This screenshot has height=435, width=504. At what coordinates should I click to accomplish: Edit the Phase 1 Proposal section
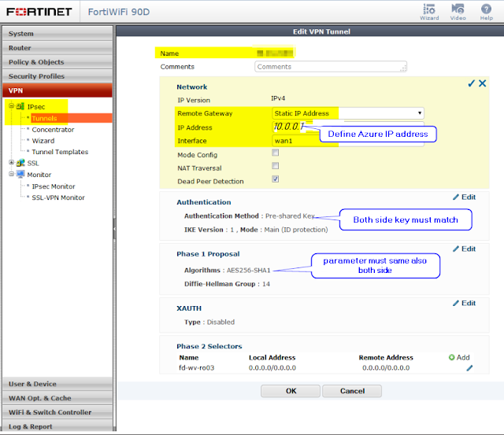point(464,249)
